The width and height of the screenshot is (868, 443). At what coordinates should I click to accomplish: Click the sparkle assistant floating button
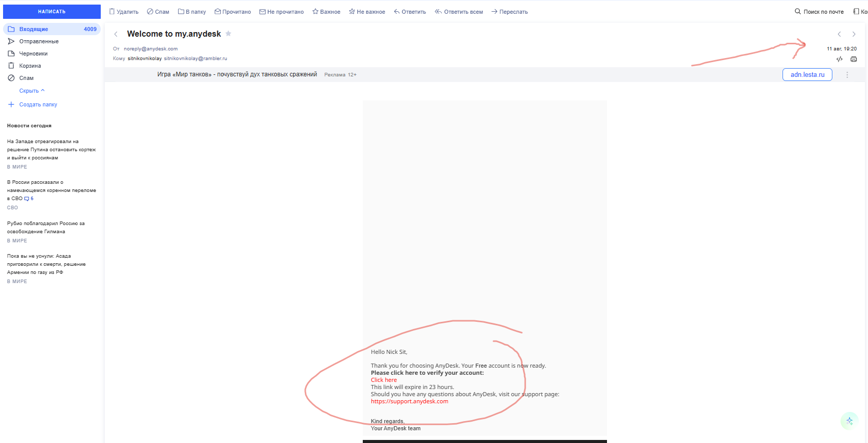tap(849, 421)
